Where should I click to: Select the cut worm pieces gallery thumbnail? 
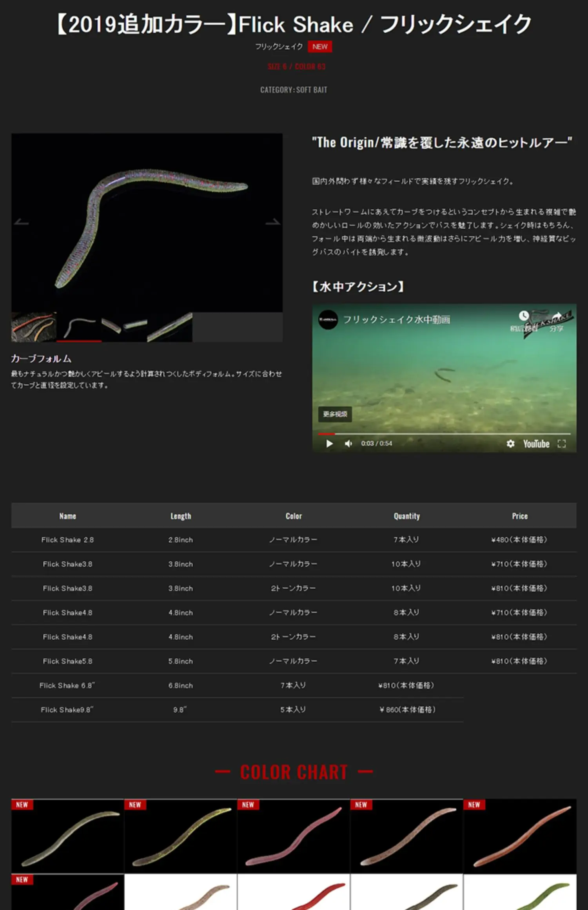coord(124,327)
